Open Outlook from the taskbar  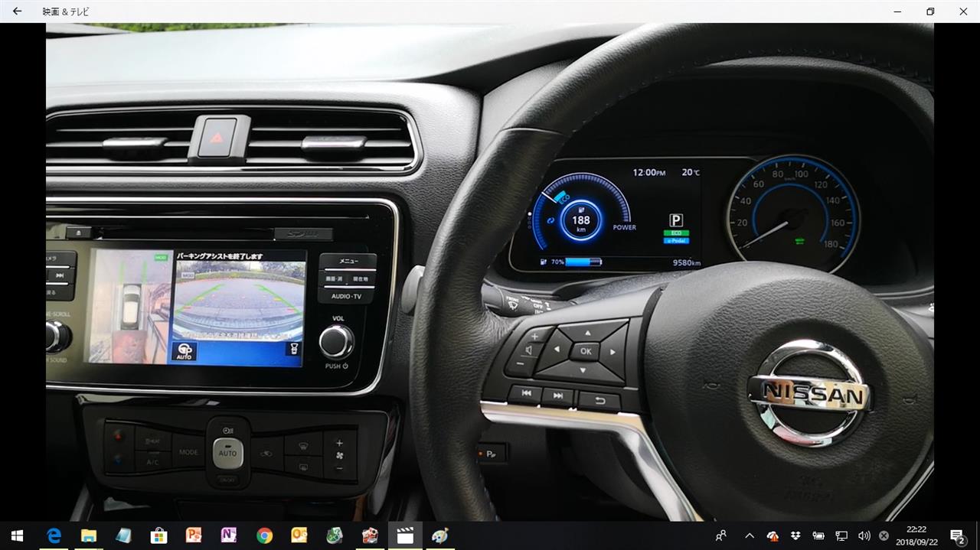299,535
